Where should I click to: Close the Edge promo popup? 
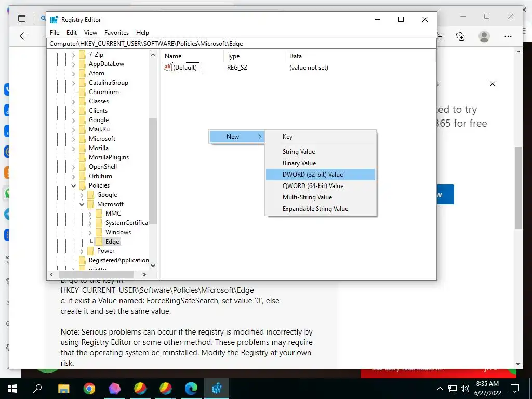tap(493, 84)
